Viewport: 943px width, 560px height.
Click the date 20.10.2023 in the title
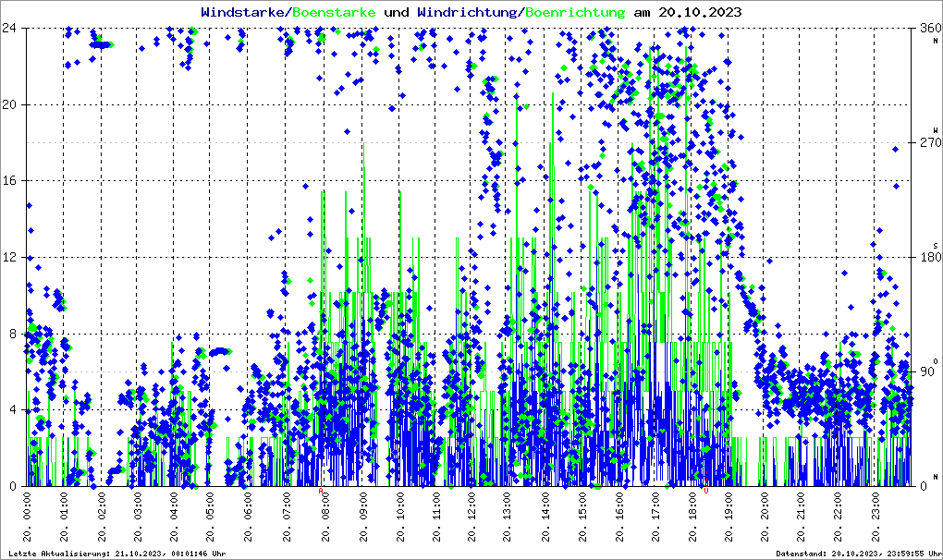(700, 12)
